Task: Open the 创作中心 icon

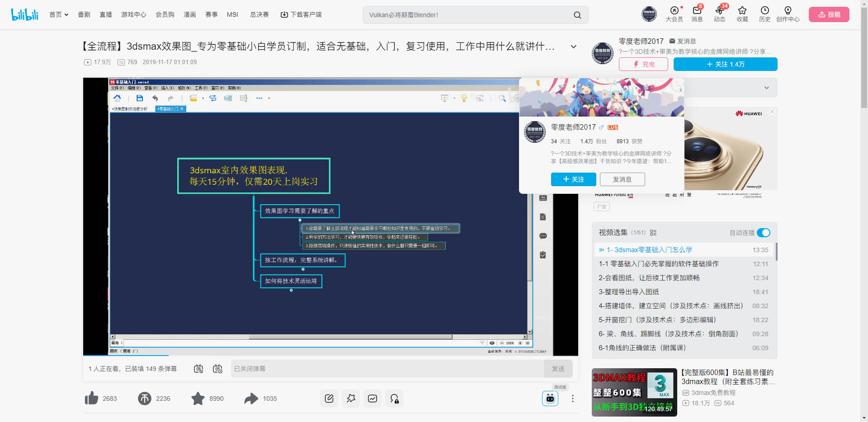Action: [788, 14]
